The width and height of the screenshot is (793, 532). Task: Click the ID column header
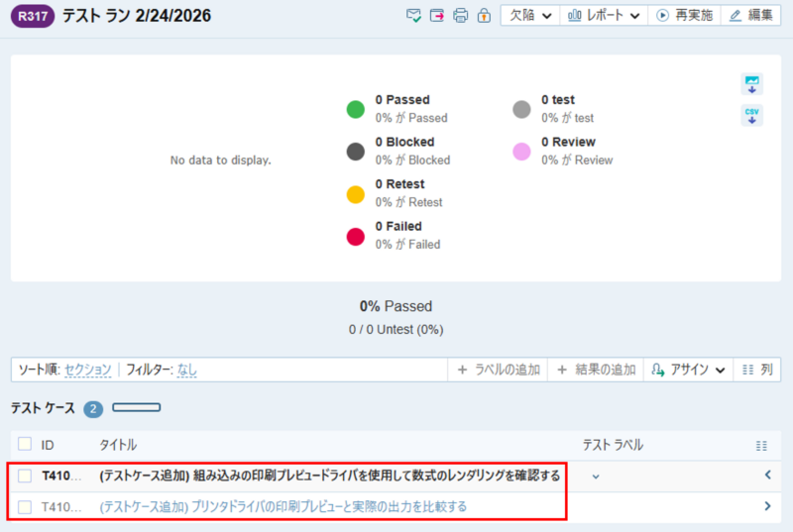pyautogui.click(x=48, y=445)
